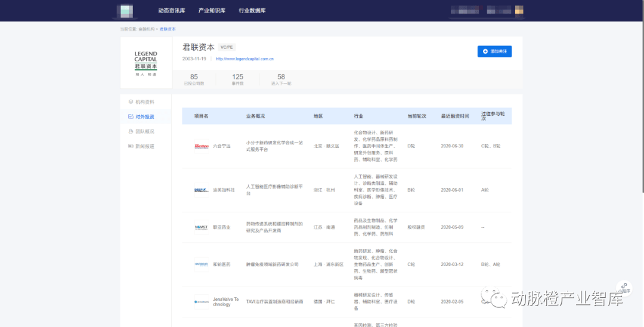Open the 六合宁远 project name
This screenshot has width=644, height=327.
222,146
